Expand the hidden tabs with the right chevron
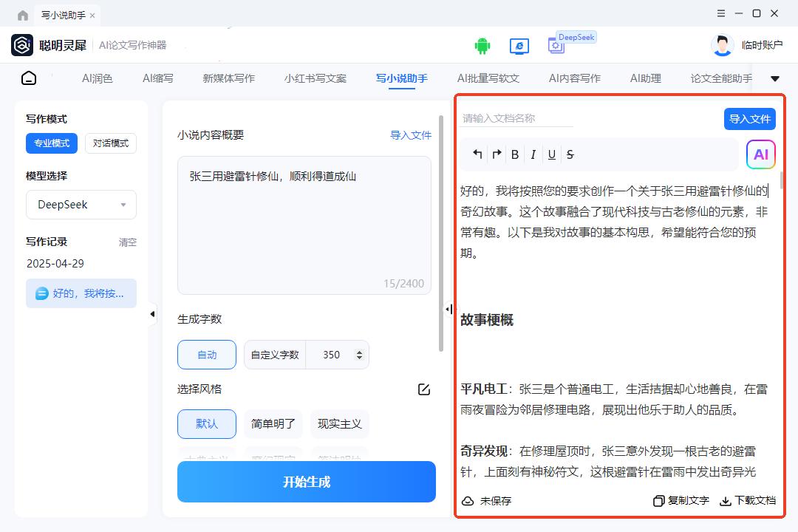Screen dimensions: 798x532 pos(775,78)
